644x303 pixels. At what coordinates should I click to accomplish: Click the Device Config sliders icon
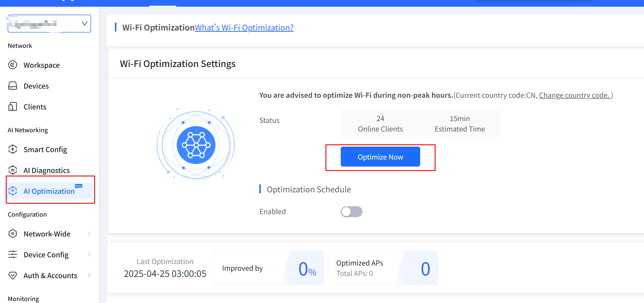click(x=12, y=255)
